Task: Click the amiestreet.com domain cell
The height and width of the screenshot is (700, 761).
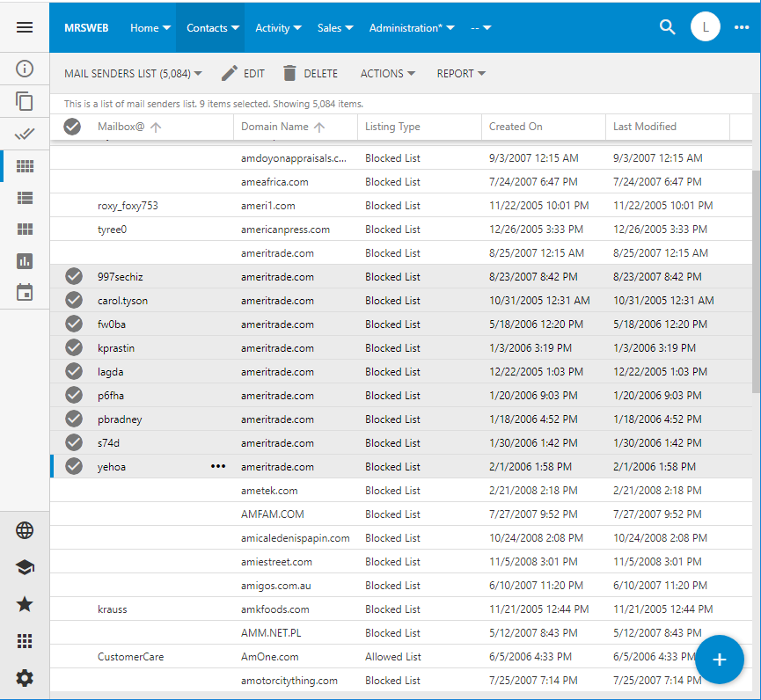Action: coord(276,561)
